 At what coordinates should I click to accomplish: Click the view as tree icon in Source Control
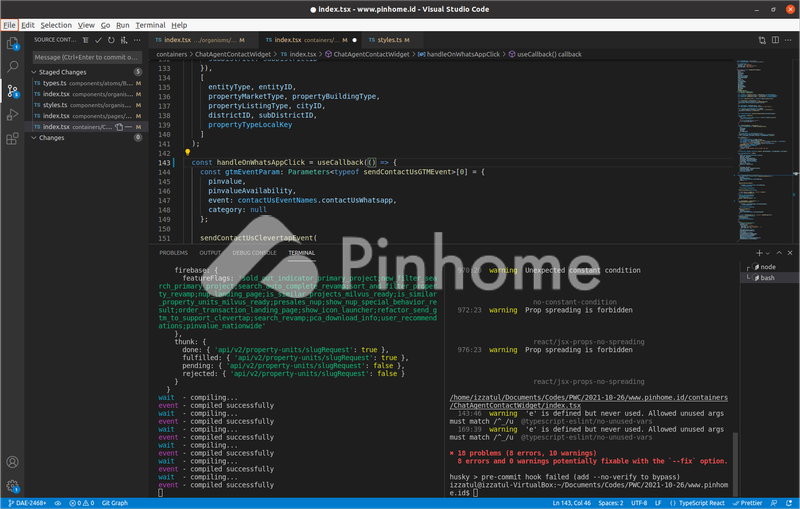tap(86, 40)
